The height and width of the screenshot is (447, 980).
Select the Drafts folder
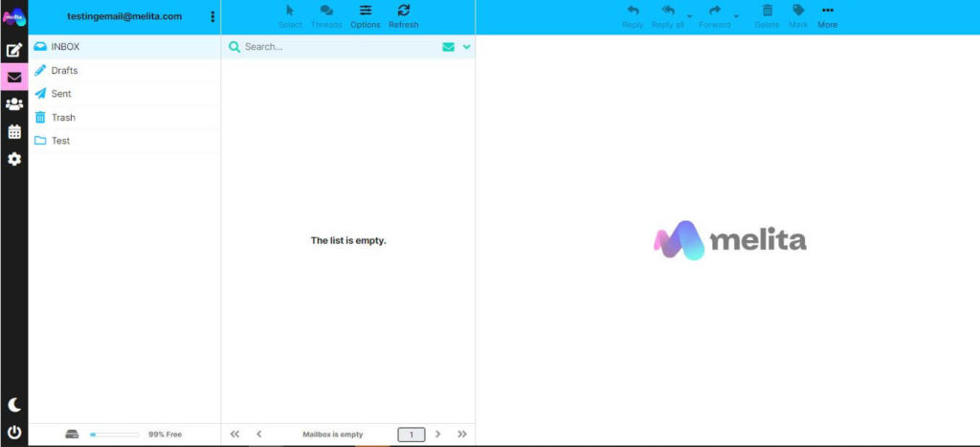(64, 71)
